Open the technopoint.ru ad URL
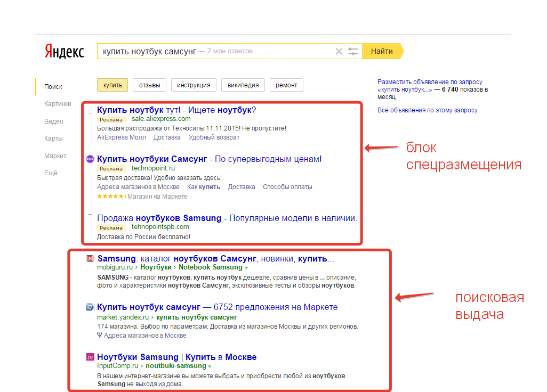Viewport: 547px width, 392px height. (153, 168)
